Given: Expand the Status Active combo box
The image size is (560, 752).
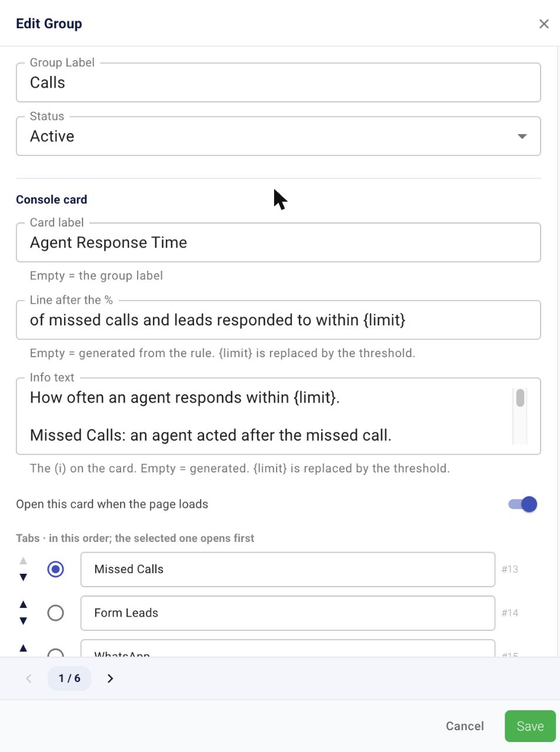Looking at the screenshot, I should pos(278,137).
